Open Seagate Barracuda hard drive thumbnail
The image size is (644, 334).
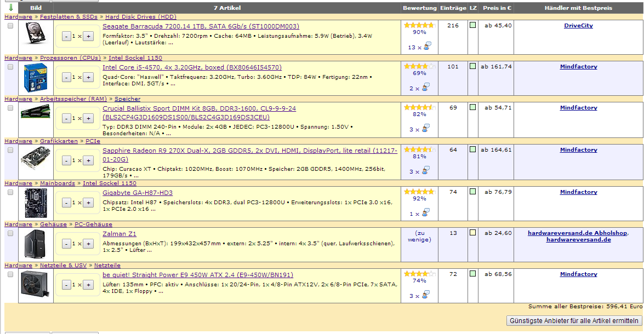(x=36, y=33)
